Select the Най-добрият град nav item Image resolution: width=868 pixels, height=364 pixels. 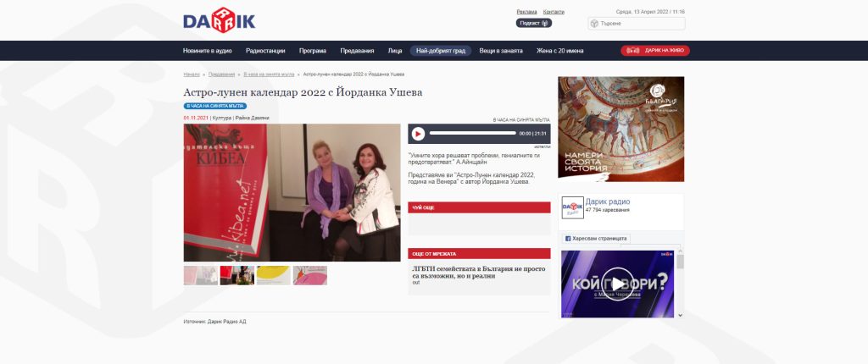(441, 51)
